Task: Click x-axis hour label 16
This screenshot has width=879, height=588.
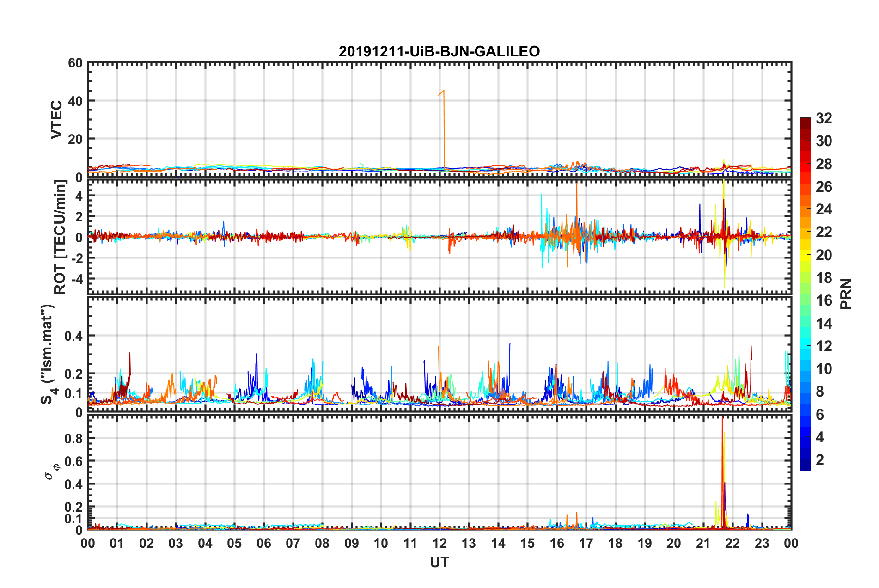Action: (x=557, y=544)
